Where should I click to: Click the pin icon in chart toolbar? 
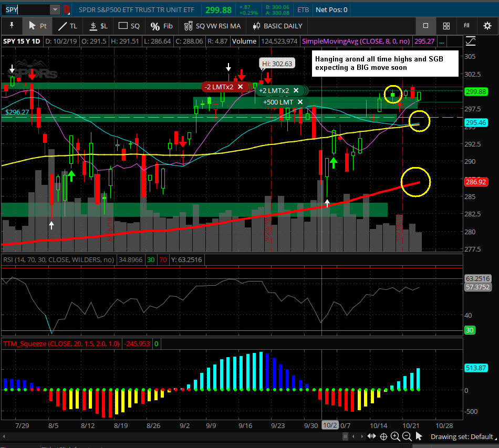click(11, 26)
